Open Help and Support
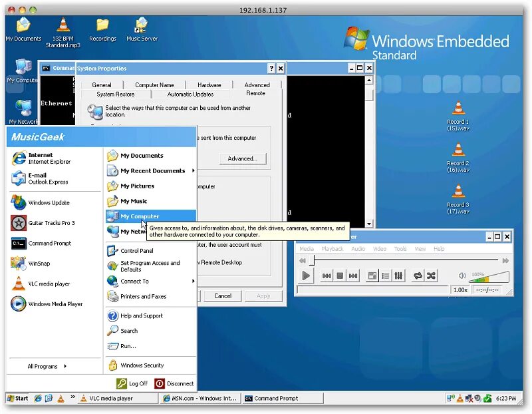 (151, 316)
